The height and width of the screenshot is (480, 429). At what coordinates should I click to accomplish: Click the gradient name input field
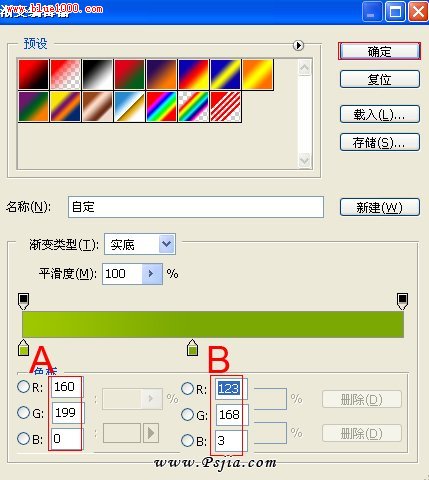click(x=196, y=207)
